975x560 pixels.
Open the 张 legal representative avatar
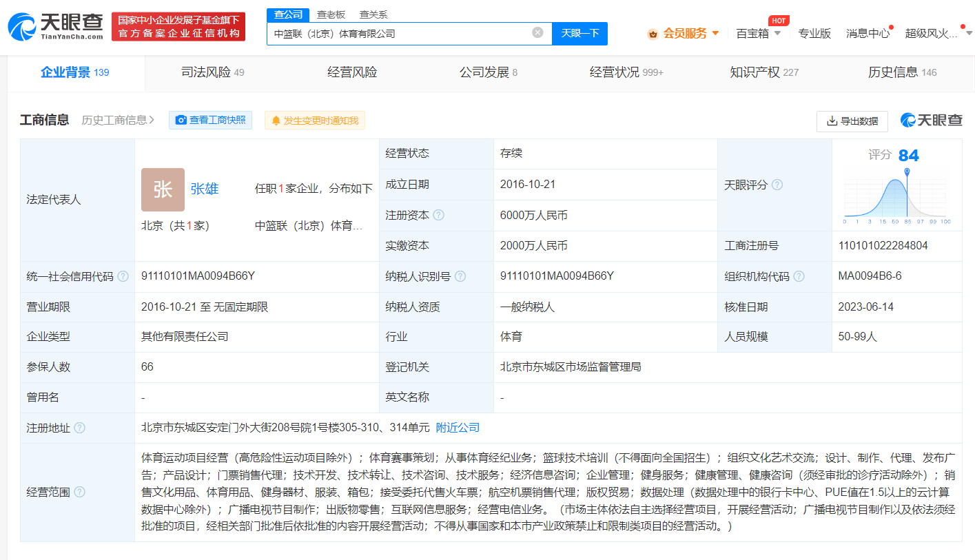tap(163, 189)
